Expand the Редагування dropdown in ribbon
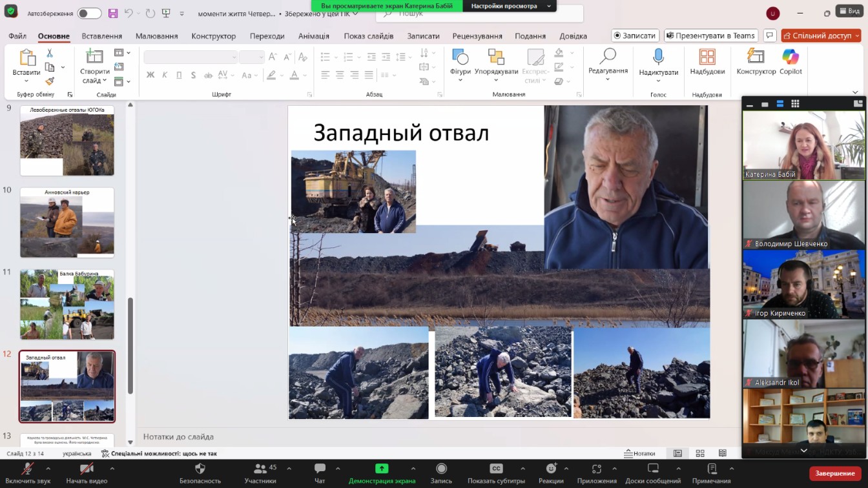868x488 pixels. click(608, 79)
